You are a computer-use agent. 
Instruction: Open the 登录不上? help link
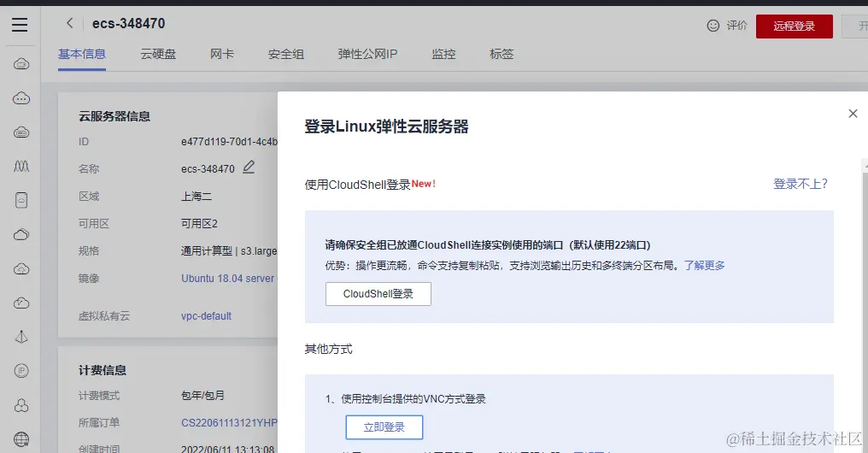[x=800, y=184]
